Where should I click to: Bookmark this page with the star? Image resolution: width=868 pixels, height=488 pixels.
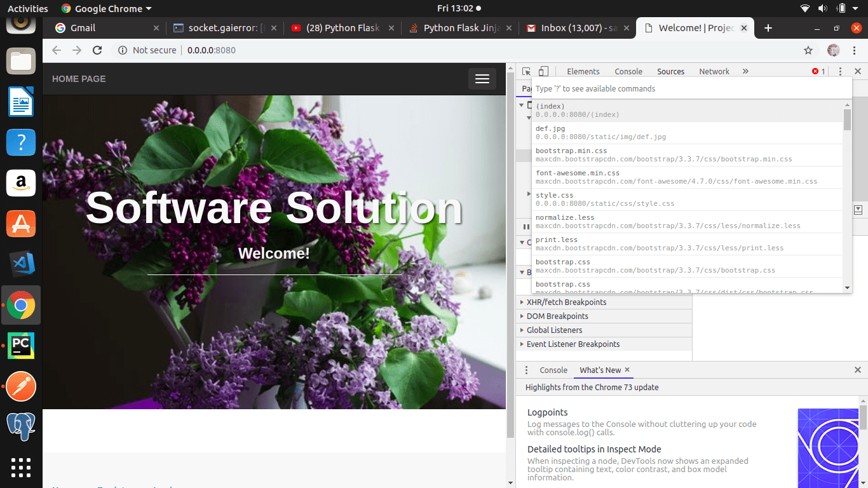(808, 50)
